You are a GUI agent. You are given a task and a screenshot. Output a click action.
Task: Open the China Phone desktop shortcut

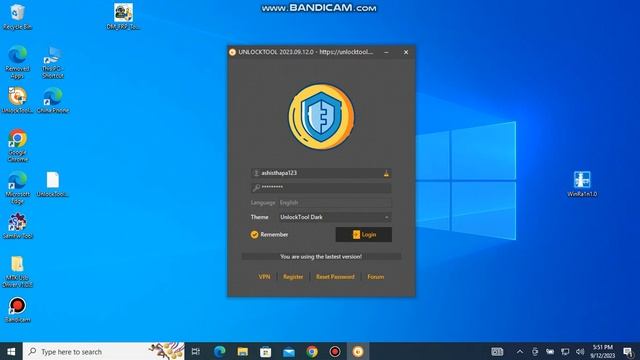point(53,100)
